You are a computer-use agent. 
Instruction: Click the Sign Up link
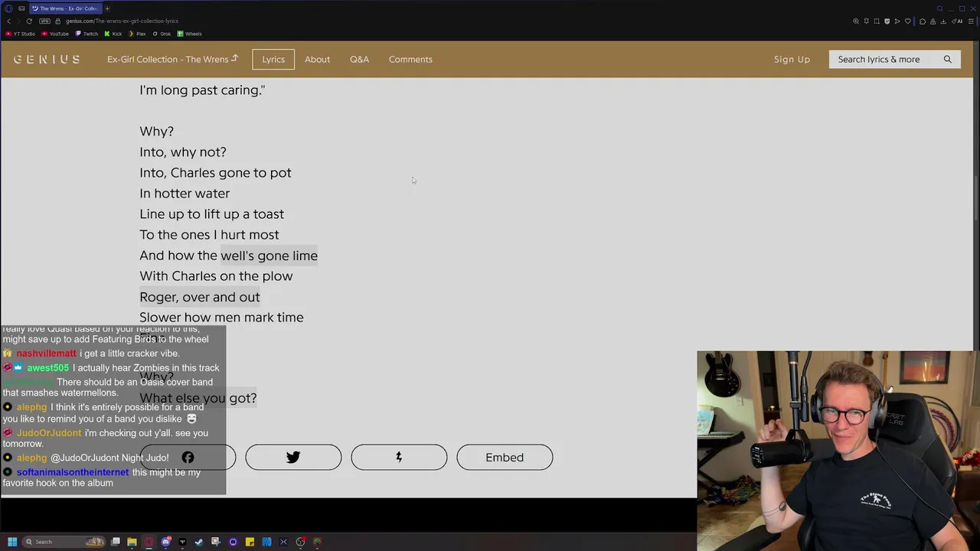tap(792, 59)
